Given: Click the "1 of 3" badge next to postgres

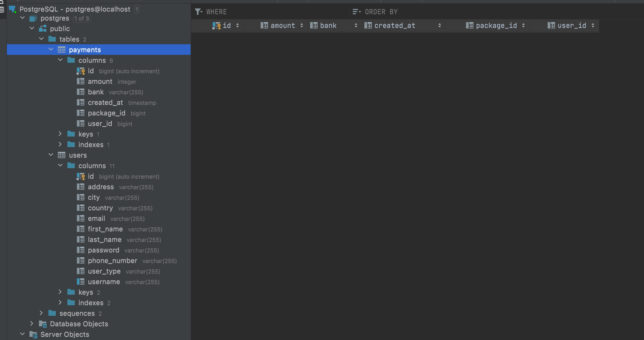Looking at the screenshot, I should [81, 18].
